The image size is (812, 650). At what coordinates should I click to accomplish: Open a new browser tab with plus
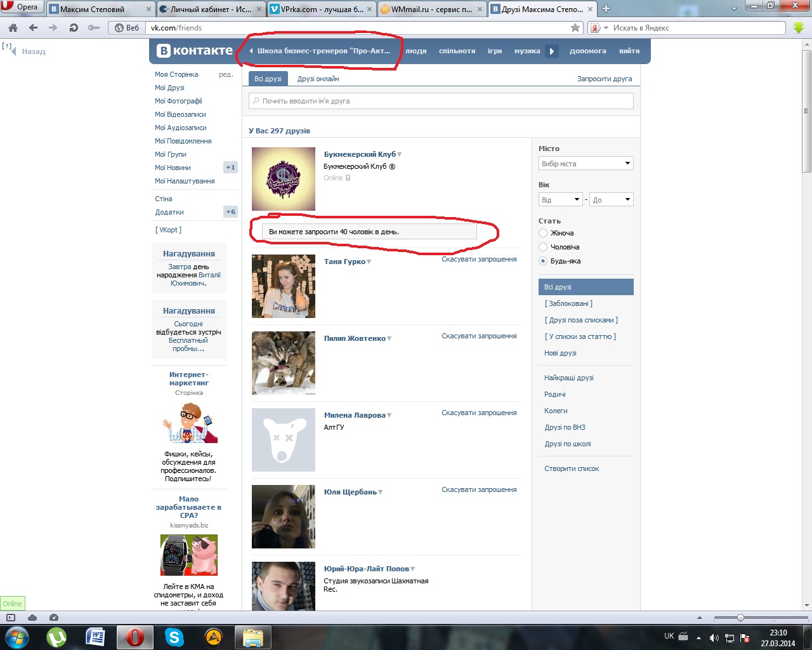(606, 9)
